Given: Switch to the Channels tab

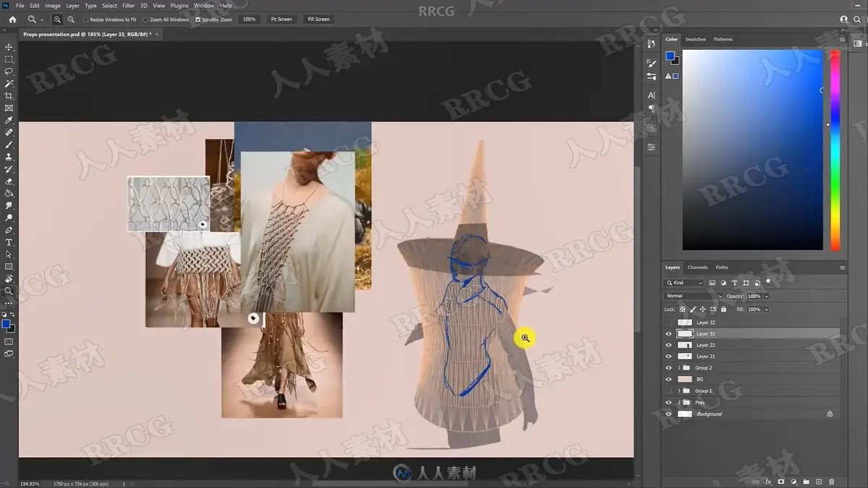Looking at the screenshot, I should point(697,267).
